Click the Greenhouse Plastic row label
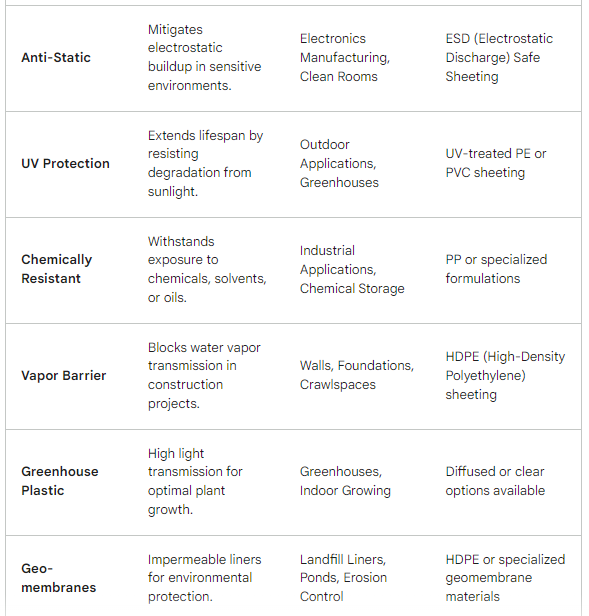Screen dimensions: 589x616 pos(60,481)
